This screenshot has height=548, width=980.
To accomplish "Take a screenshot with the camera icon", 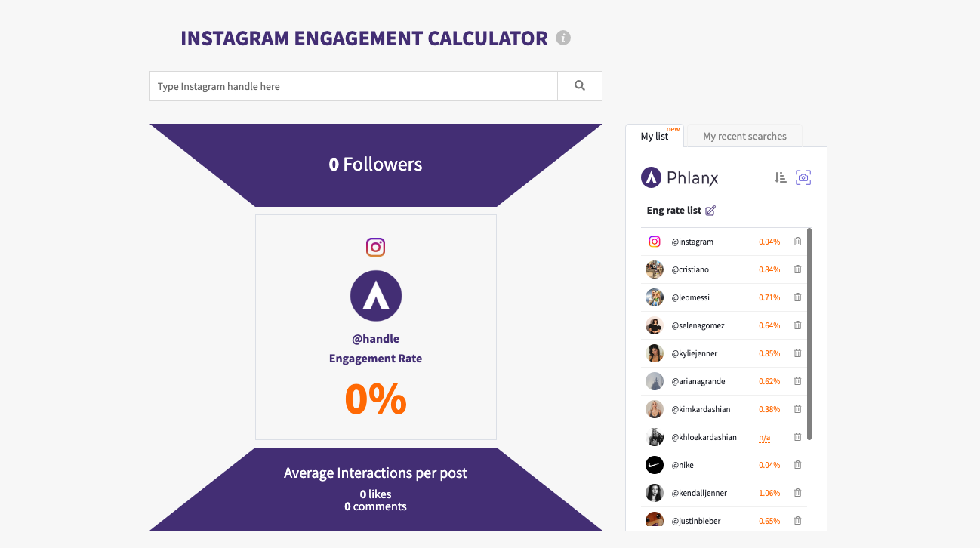I will [803, 177].
